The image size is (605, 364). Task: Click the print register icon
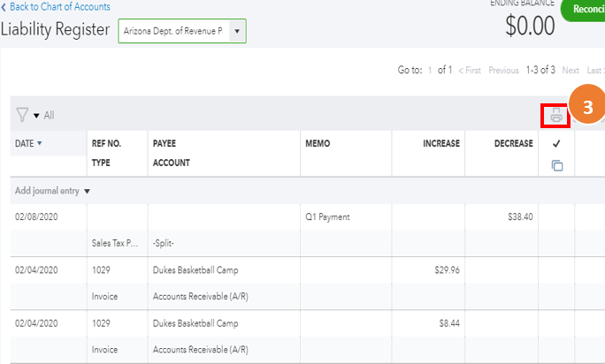(x=555, y=116)
